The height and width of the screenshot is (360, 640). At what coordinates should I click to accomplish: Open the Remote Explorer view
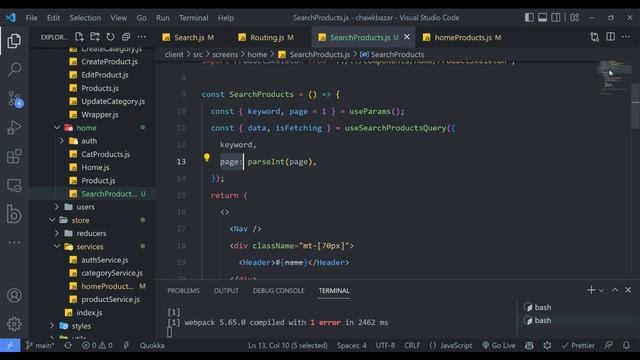[14, 185]
